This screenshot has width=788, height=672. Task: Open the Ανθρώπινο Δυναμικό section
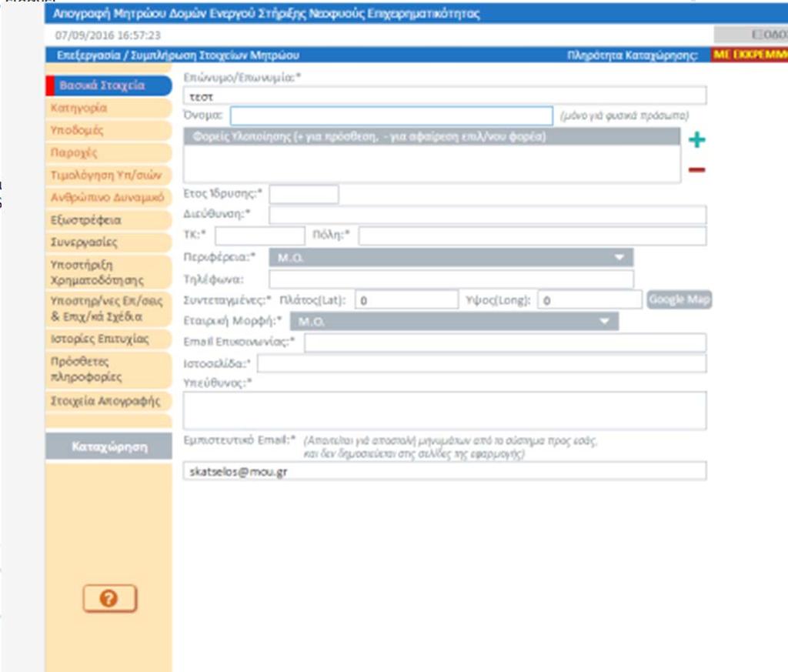[109, 198]
